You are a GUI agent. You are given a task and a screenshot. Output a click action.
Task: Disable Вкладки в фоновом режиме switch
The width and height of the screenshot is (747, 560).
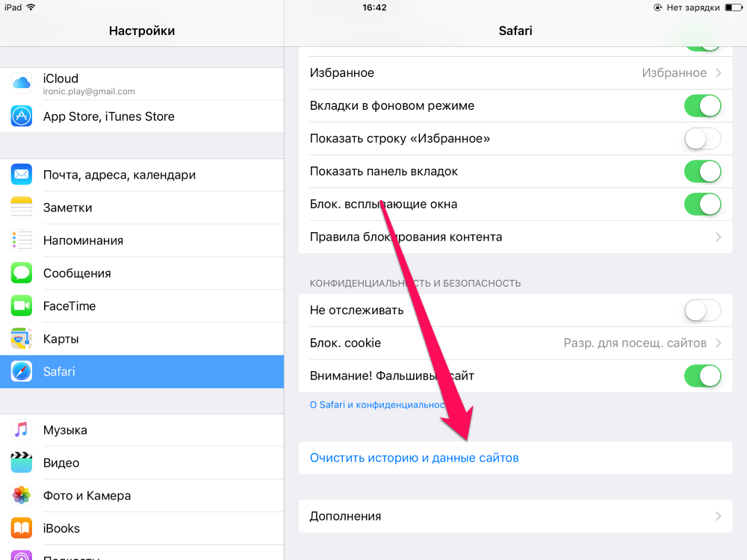pos(703,106)
